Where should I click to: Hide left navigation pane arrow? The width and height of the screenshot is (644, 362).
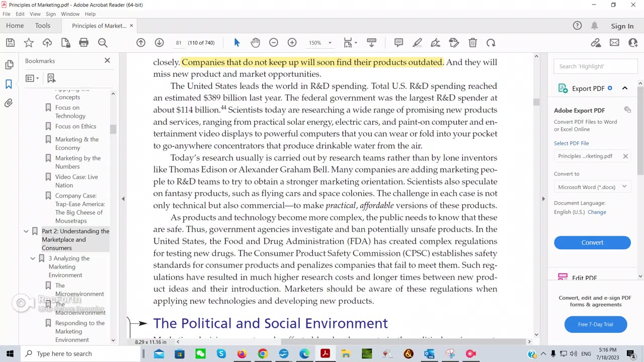pyautogui.click(x=123, y=199)
